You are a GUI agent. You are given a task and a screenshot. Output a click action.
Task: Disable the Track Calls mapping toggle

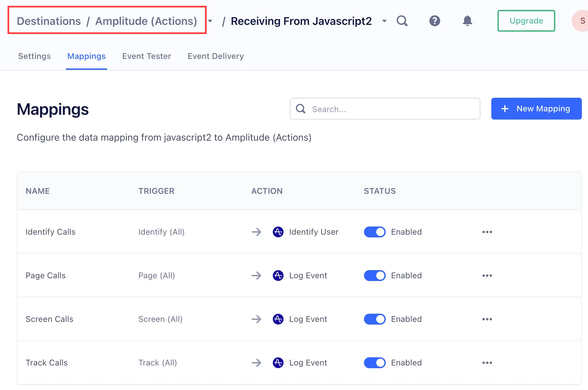[x=375, y=363]
